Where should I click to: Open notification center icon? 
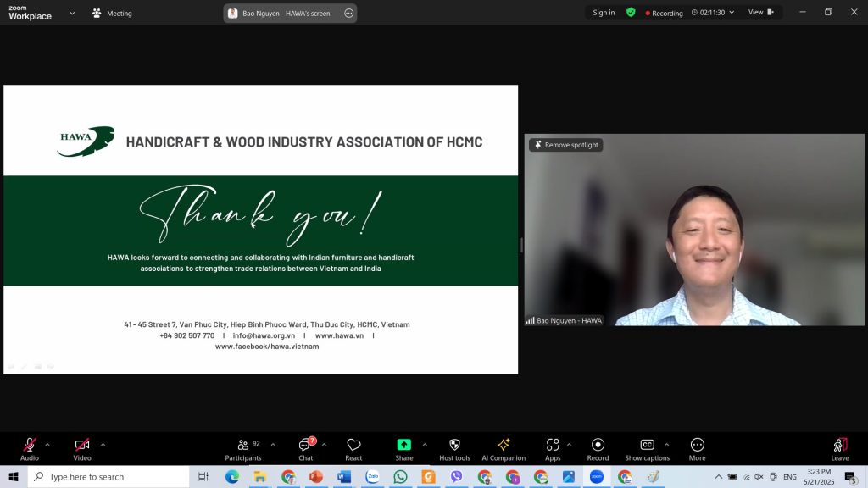(851, 477)
